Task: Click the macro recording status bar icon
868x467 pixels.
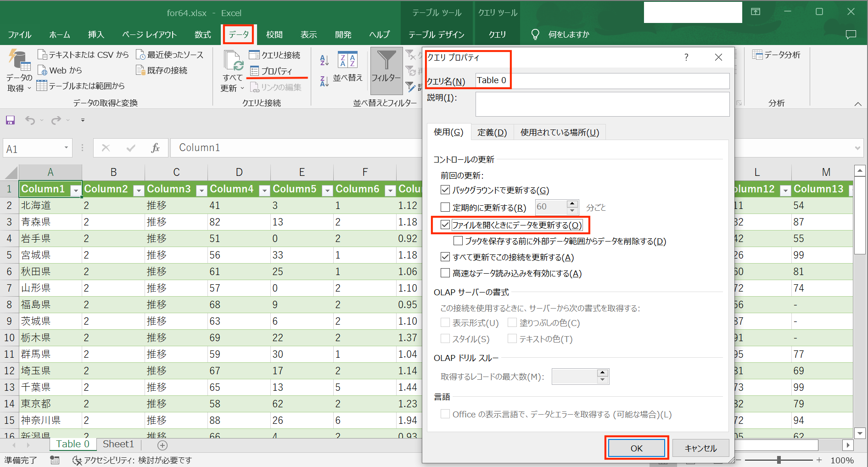Action: point(55,460)
